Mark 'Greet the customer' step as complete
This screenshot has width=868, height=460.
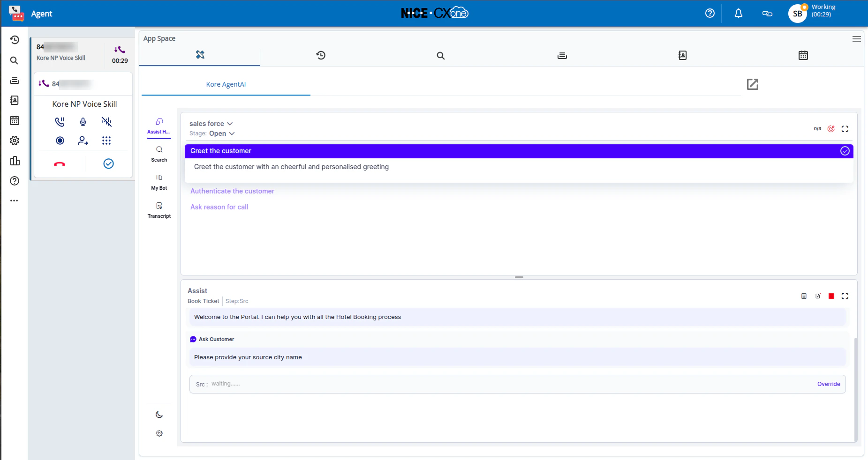(845, 151)
